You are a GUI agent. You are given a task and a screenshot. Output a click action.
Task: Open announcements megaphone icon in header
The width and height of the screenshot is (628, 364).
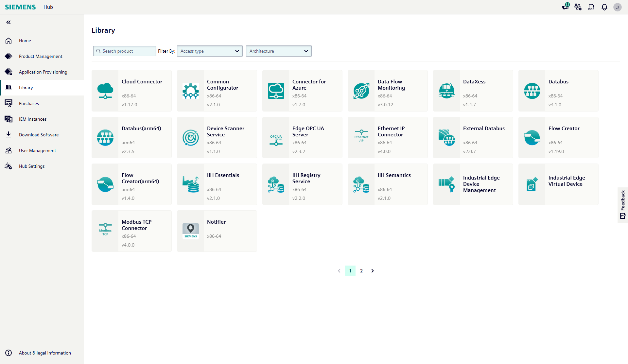[x=566, y=7]
